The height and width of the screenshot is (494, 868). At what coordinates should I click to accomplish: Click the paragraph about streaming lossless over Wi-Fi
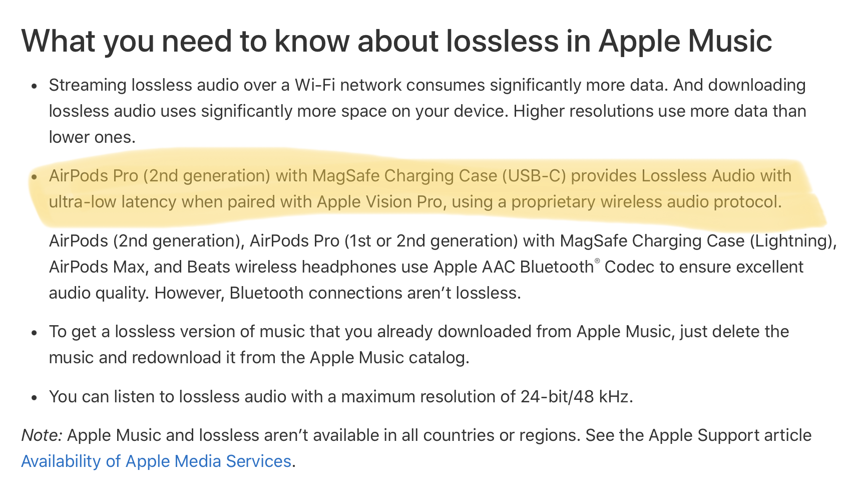427,111
